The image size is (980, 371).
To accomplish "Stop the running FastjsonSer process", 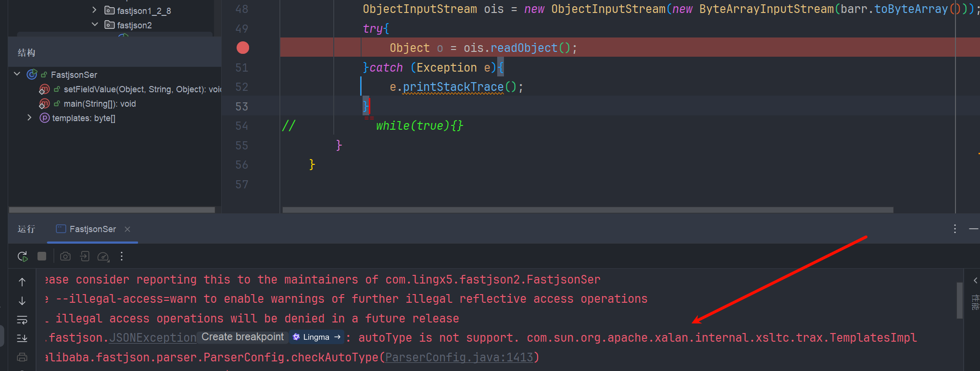I will tap(42, 257).
